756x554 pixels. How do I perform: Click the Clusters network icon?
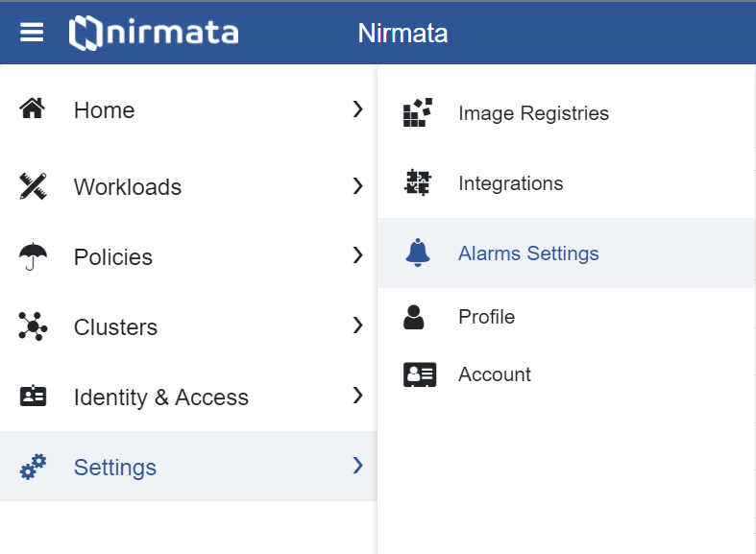click(x=33, y=326)
